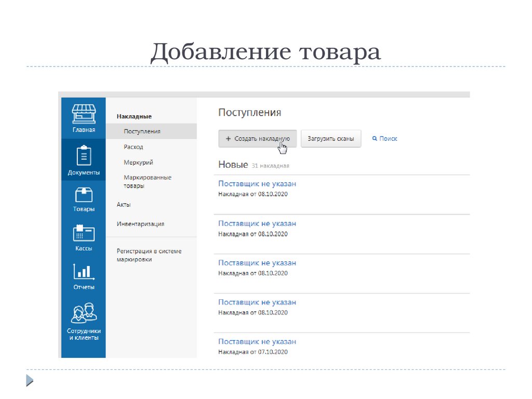Viewport: 532px width, 399px height.
Task: Open the Отчеты chart icon
Action: 83,271
